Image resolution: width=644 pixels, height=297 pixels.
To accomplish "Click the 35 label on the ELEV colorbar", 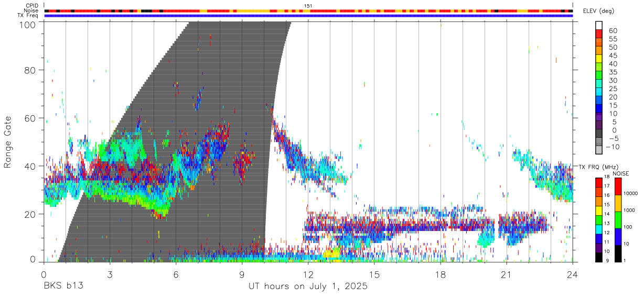I will (612, 72).
